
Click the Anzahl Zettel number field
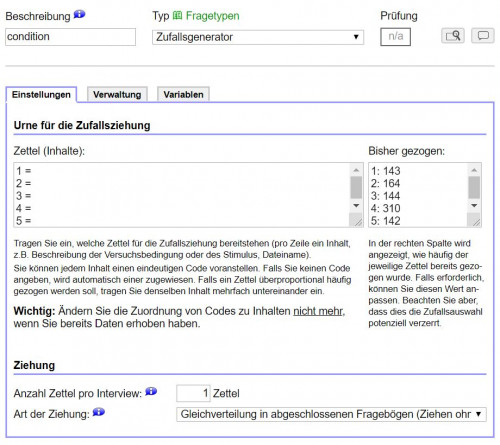pyautogui.click(x=193, y=393)
